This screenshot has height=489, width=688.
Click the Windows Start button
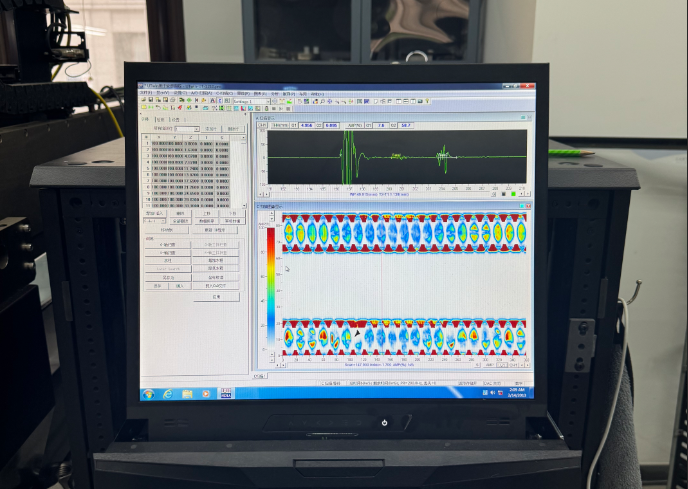click(146, 393)
